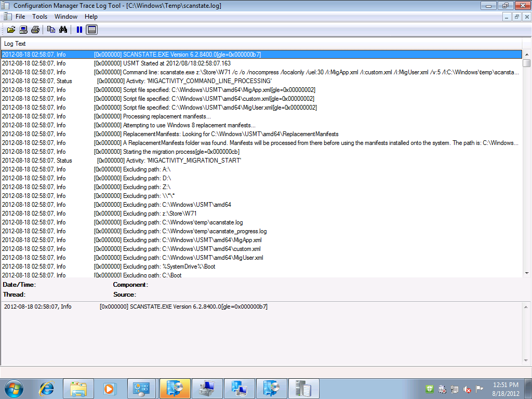Toggle the Pause log monitoring button
The image size is (532, 399).
79,30
